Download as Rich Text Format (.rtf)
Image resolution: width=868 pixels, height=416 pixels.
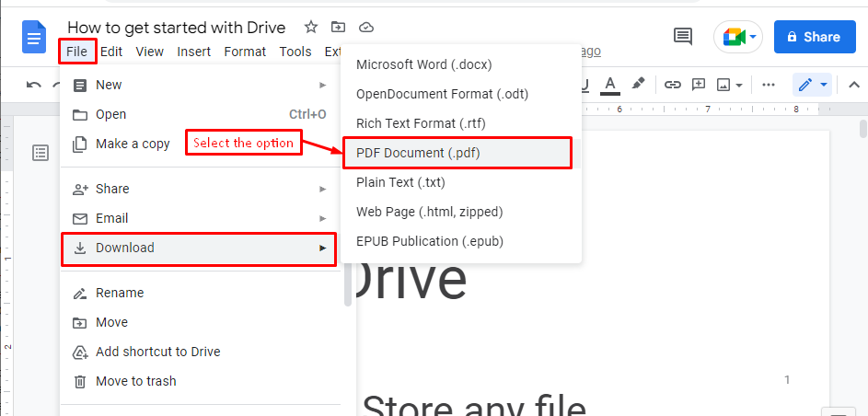(x=461, y=123)
